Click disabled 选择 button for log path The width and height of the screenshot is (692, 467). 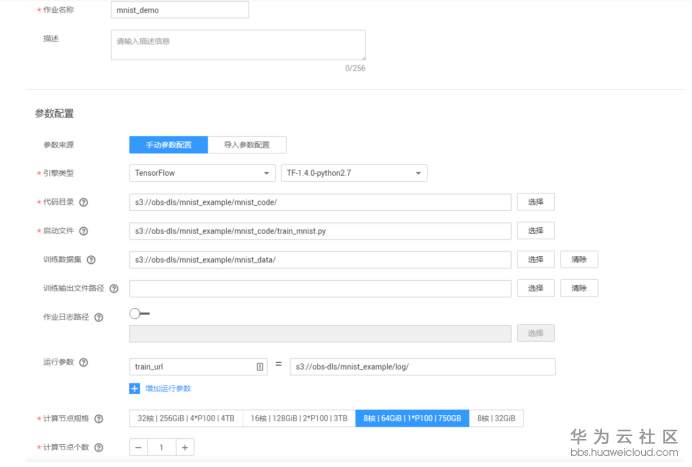(536, 333)
